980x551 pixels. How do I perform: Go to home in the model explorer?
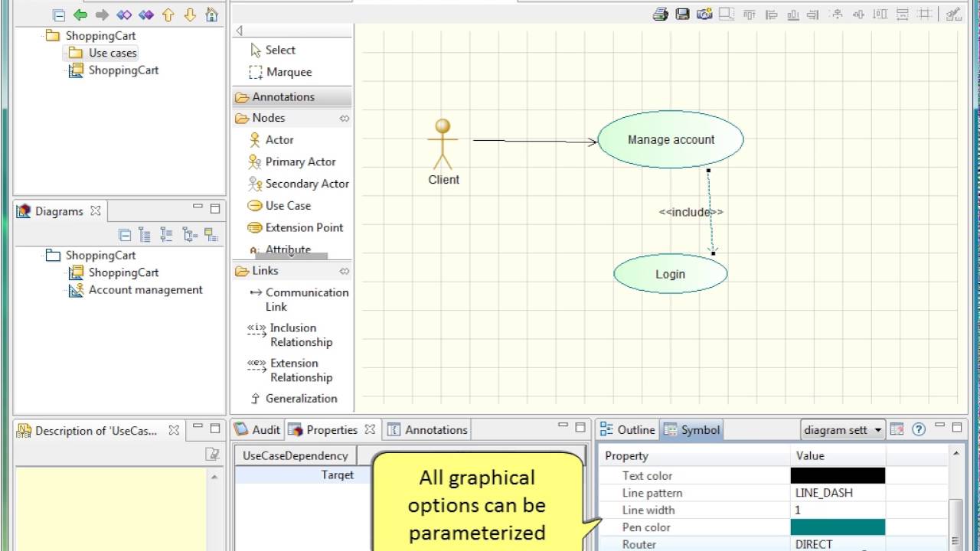212,15
